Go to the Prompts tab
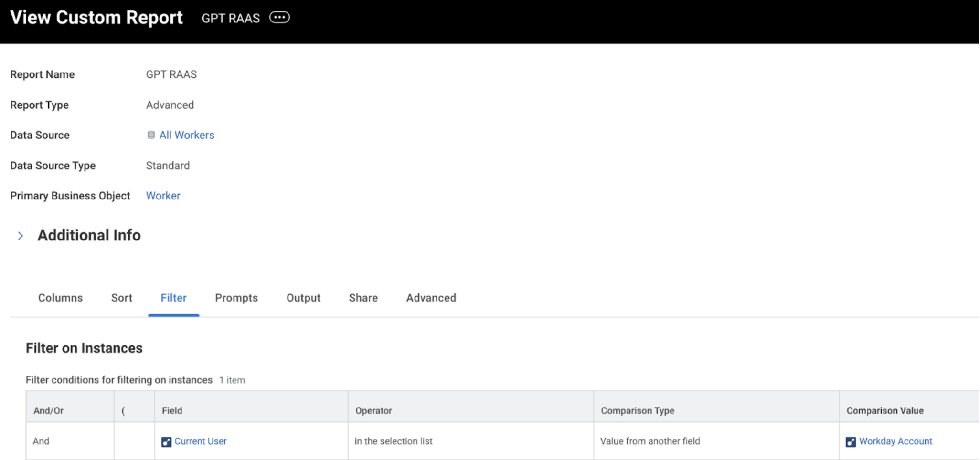The height and width of the screenshot is (460, 980). click(236, 298)
